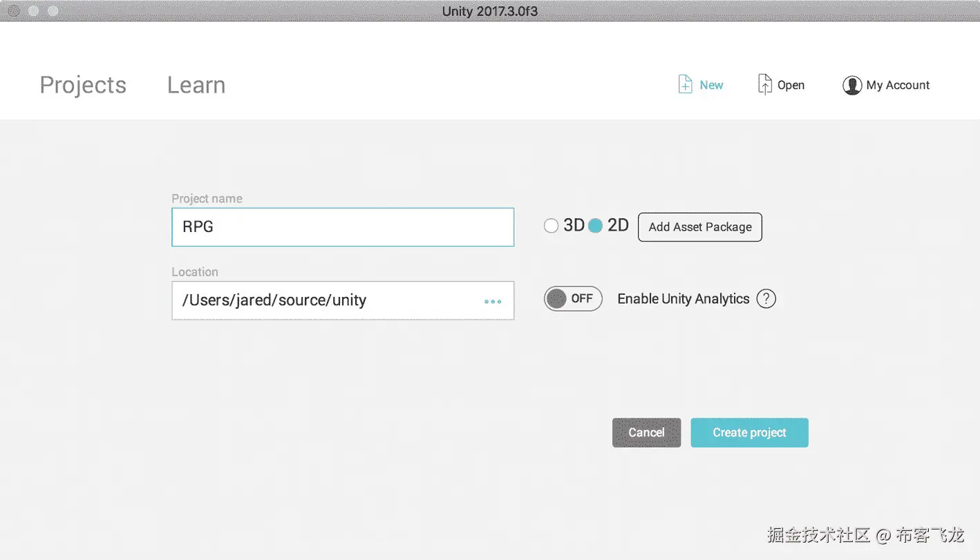Click the New text link
980x560 pixels.
click(711, 85)
